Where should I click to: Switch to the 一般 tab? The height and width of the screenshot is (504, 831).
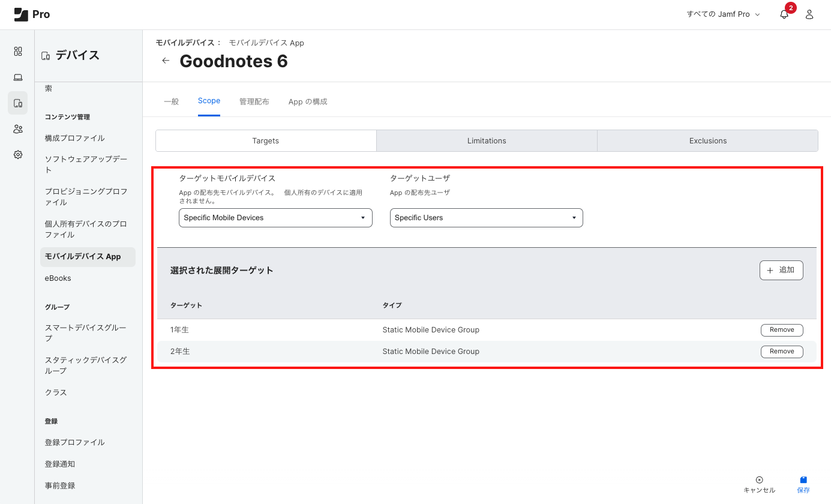[172, 101]
